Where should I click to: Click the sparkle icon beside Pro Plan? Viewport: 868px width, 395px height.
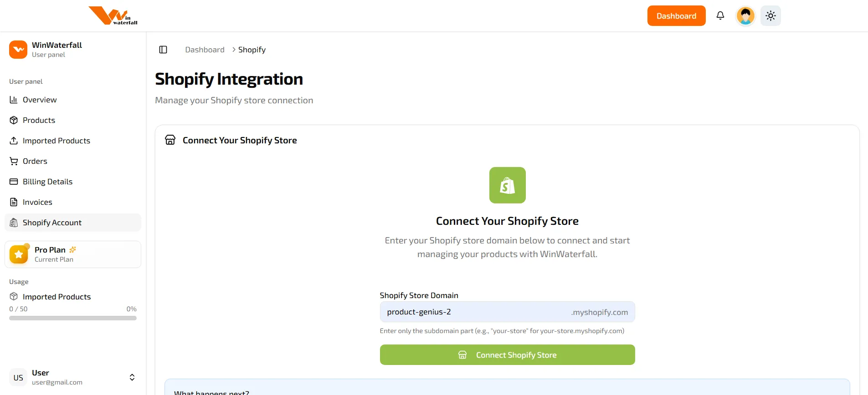click(72, 249)
